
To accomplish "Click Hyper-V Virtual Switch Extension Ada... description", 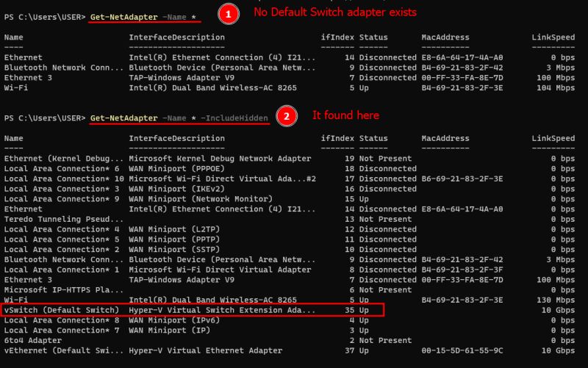I will (x=223, y=310).
